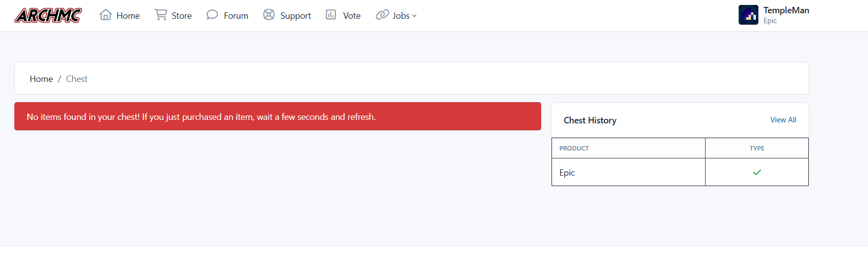Click the shopping cart Store icon
Viewport: 868px width, 266px height.
[x=160, y=15]
